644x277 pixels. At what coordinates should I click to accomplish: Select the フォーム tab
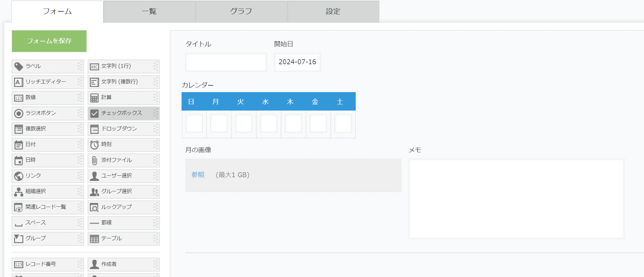[57, 12]
